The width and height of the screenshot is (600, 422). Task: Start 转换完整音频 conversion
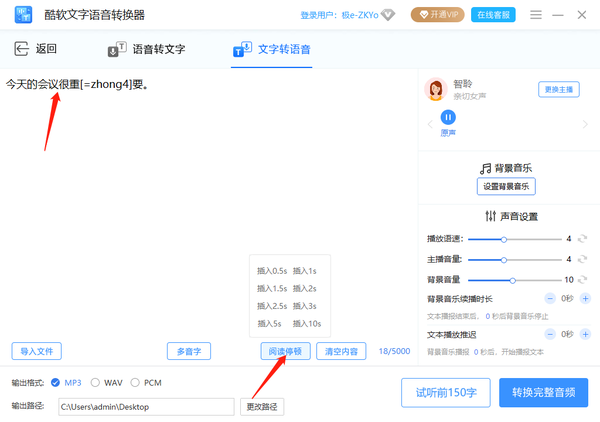coord(543,393)
